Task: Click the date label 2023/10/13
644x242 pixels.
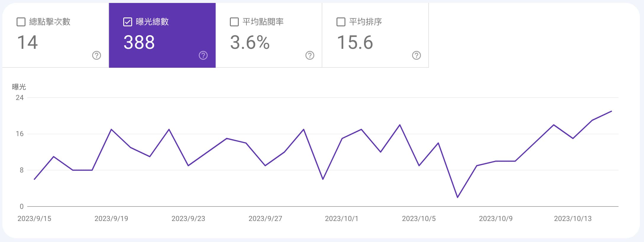Action: tap(573, 219)
